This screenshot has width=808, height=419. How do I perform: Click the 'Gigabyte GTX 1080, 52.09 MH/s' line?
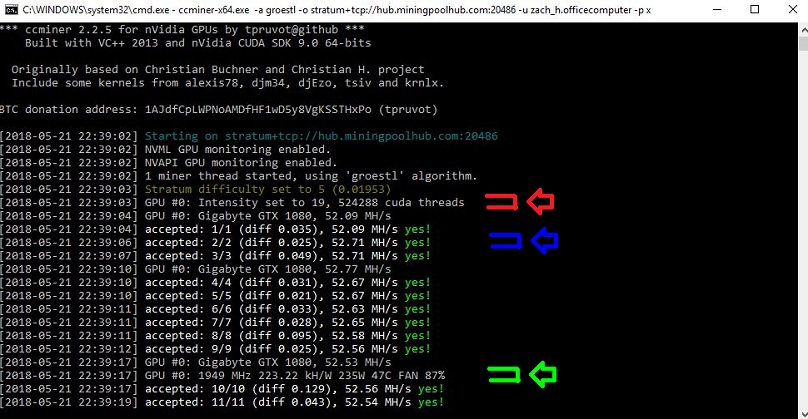click(196, 216)
